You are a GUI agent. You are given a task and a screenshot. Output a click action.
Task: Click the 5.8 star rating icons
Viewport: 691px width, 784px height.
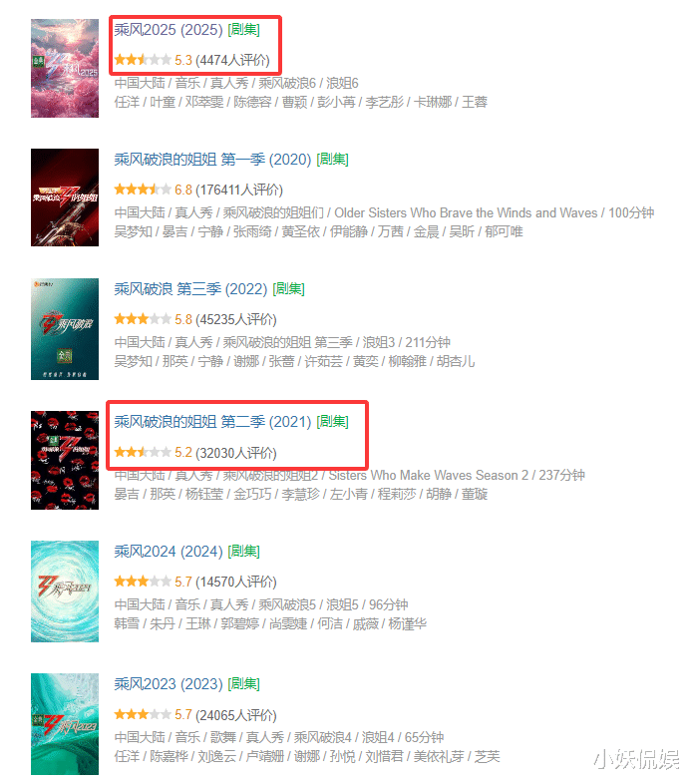pos(143,319)
